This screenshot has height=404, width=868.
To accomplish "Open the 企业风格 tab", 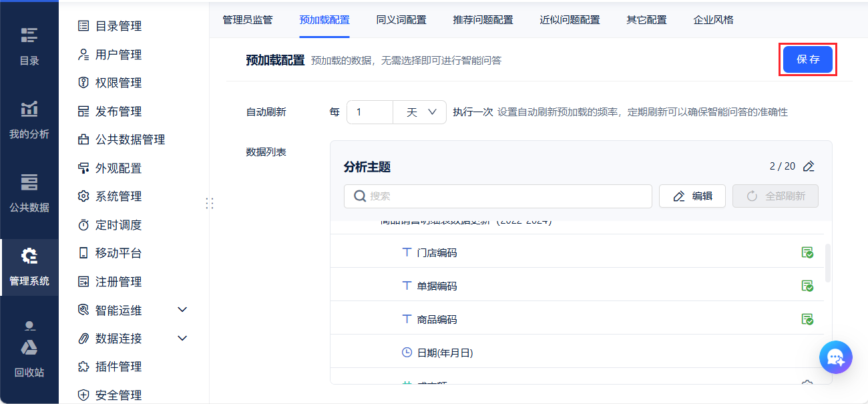I will [x=714, y=20].
